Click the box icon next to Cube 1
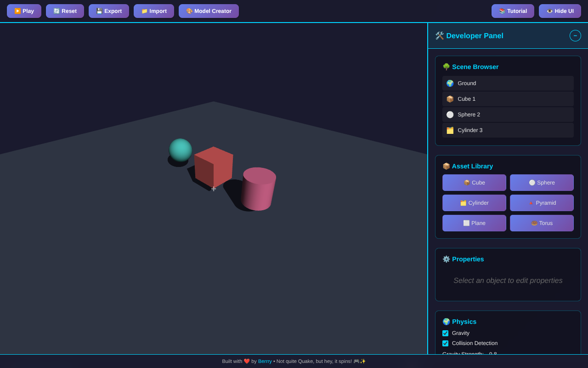The height and width of the screenshot is (368, 588). coord(450,99)
